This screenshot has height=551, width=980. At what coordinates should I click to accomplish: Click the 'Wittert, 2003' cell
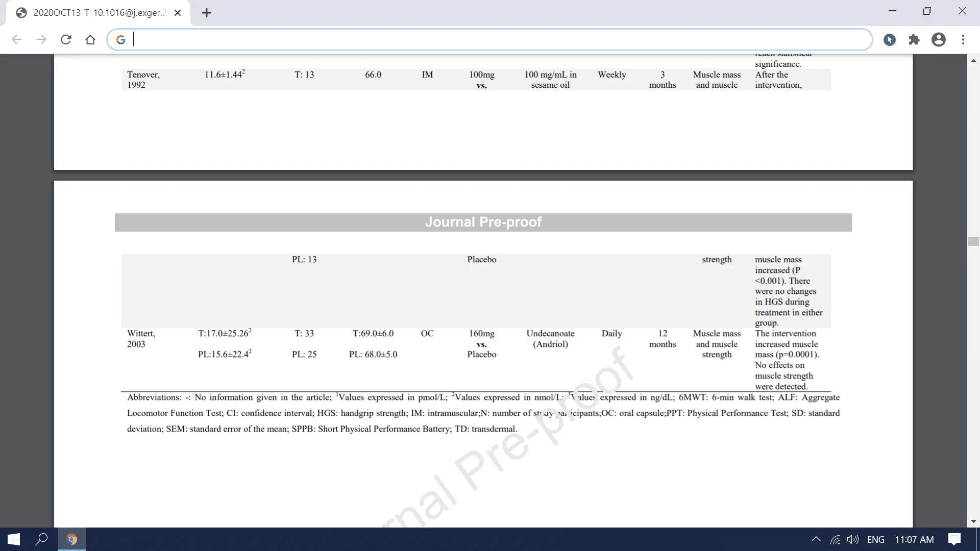[141, 339]
